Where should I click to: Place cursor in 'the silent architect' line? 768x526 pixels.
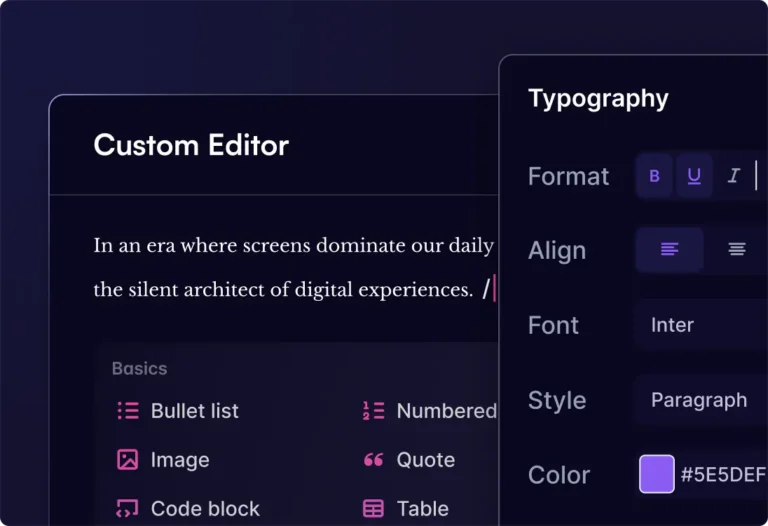point(284,289)
